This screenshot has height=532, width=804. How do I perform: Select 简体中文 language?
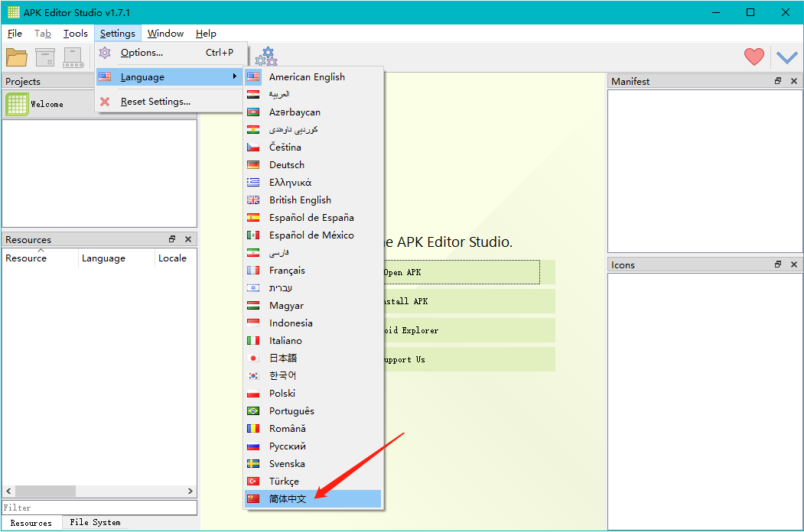pos(313,498)
